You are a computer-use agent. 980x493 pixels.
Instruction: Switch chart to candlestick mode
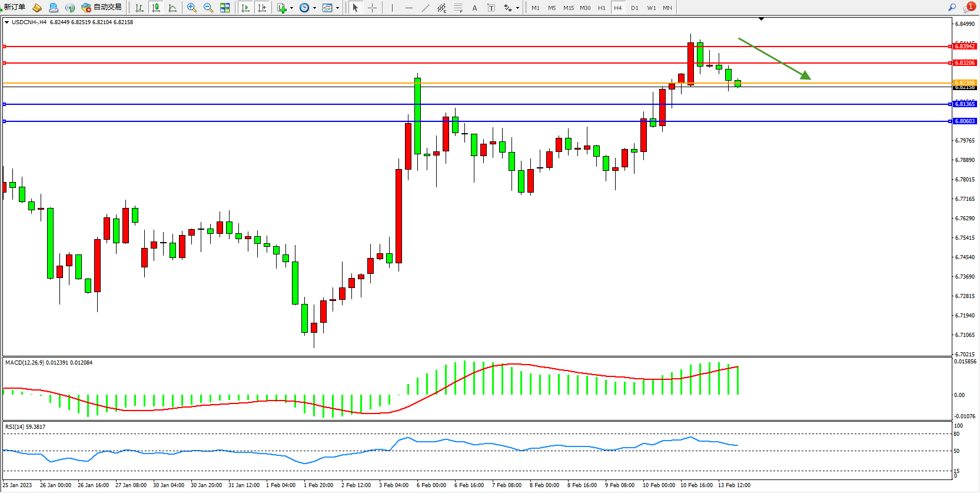point(156,8)
